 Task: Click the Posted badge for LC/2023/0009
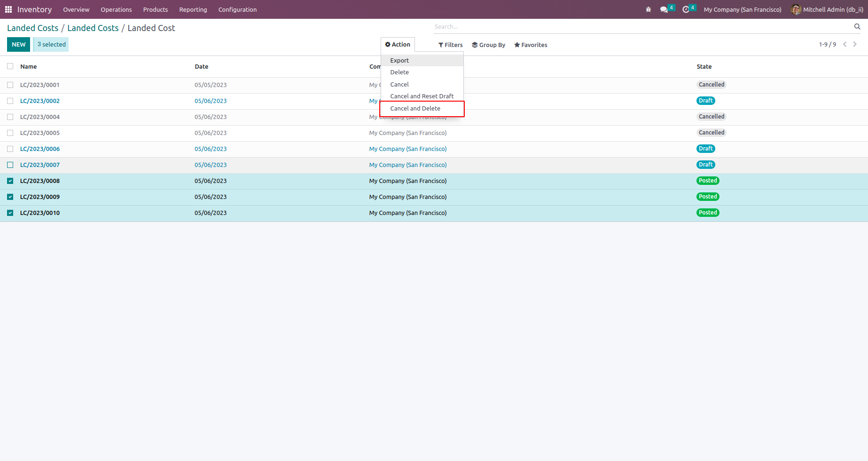[708, 197]
